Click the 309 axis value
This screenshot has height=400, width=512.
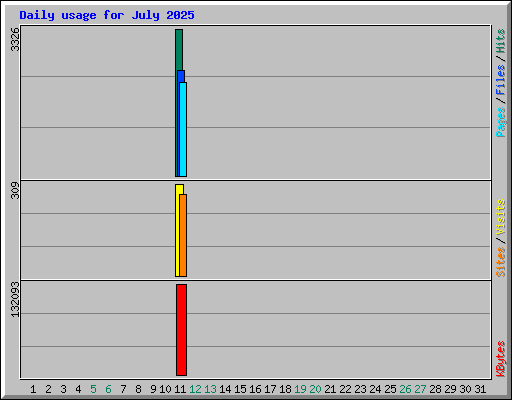(15, 190)
